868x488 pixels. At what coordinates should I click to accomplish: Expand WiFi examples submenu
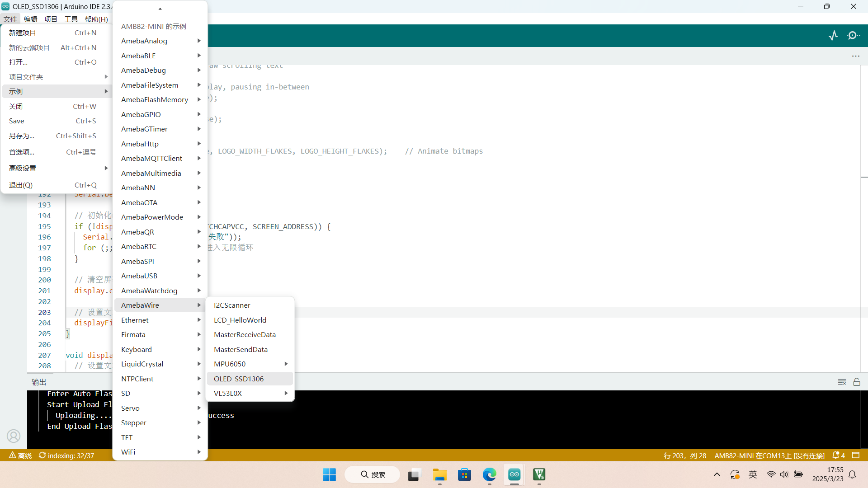160,452
